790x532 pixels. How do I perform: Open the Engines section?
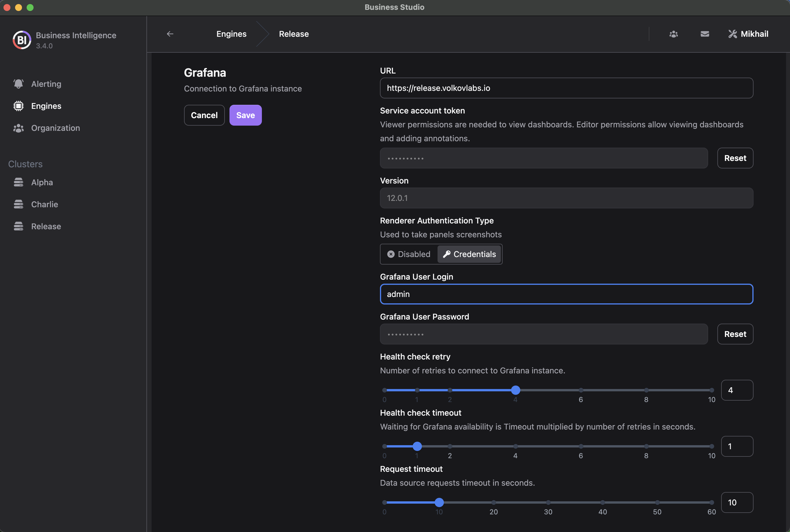point(46,106)
